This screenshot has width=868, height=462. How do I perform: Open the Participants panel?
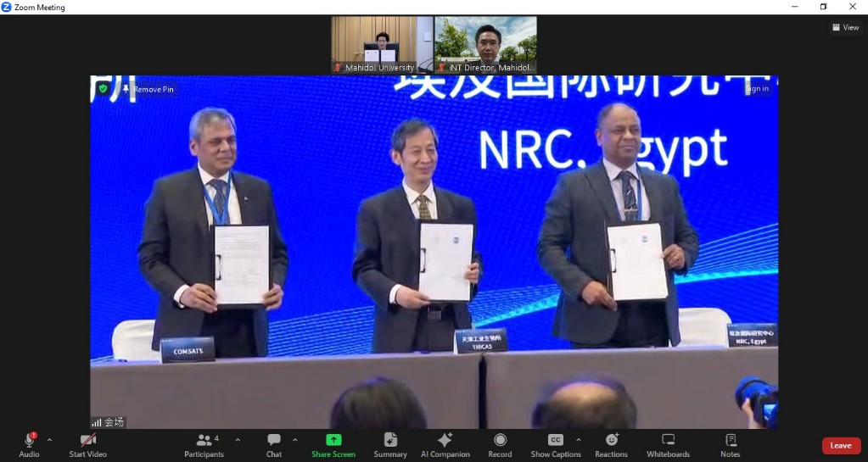(204, 445)
